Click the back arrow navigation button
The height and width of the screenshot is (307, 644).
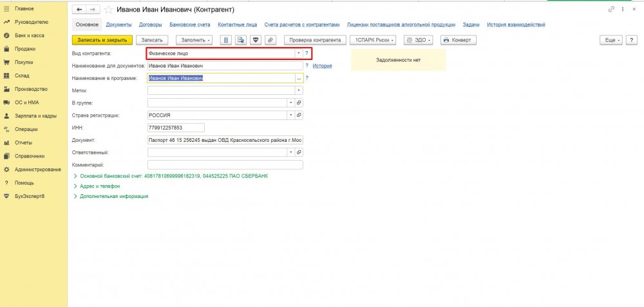click(77, 10)
